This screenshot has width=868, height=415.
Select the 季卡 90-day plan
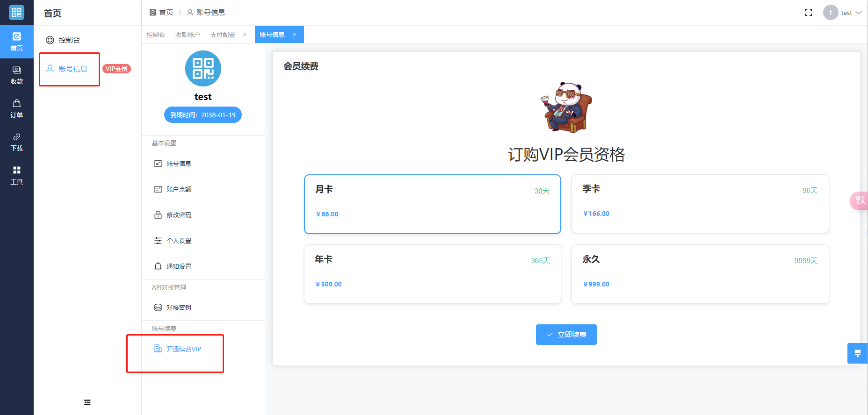tap(700, 204)
